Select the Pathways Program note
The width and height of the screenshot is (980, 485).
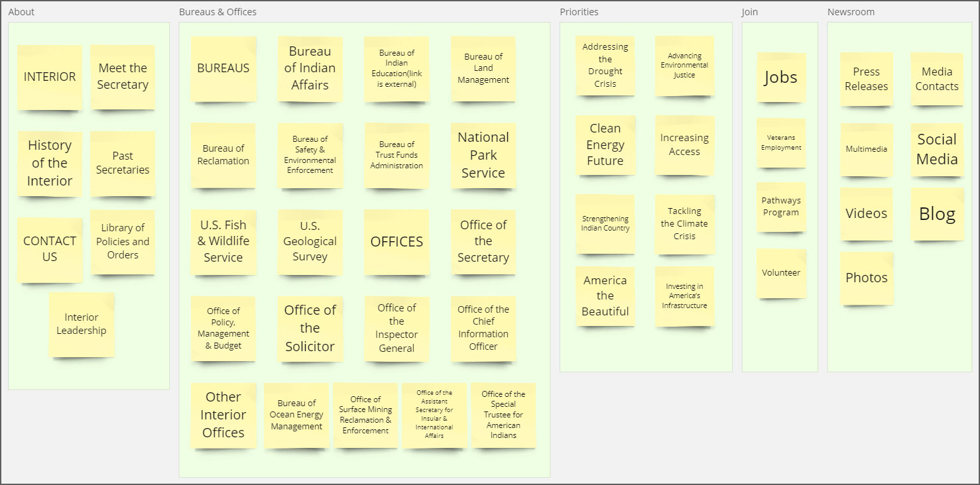[781, 207]
